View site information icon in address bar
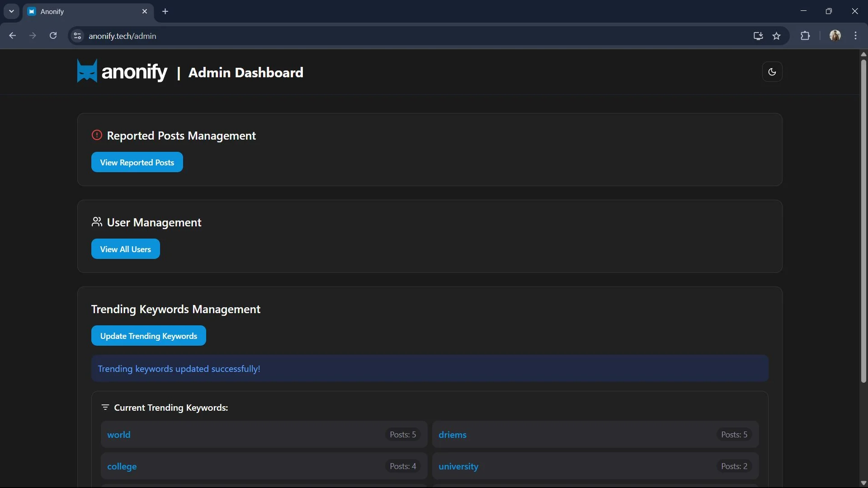868x488 pixels. pyautogui.click(x=77, y=36)
